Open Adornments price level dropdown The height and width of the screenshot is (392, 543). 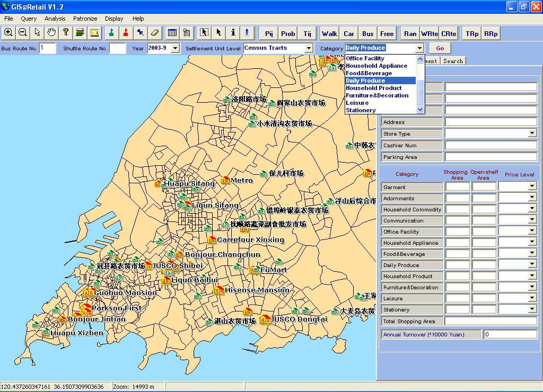pyautogui.click(x=532, y=198)
